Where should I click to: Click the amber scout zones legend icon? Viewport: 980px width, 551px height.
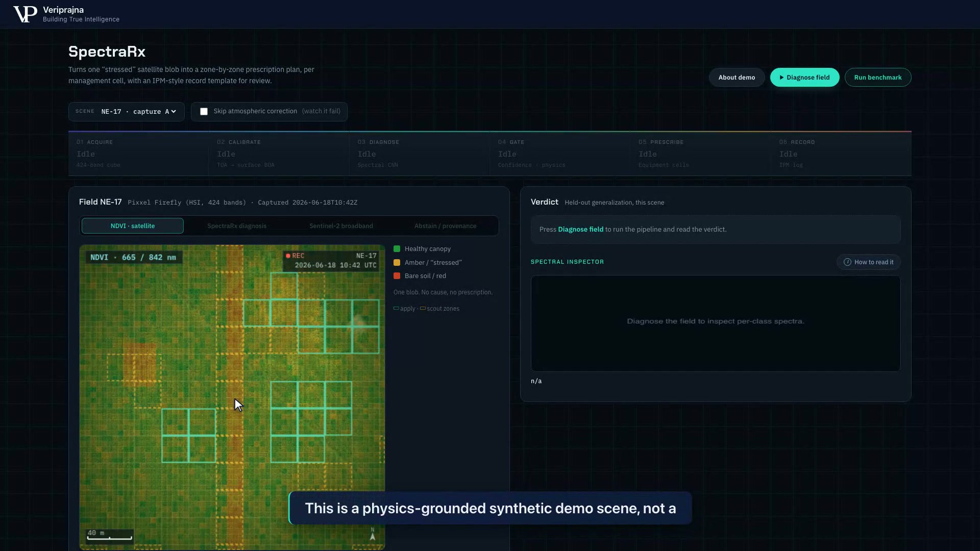point(423,308)
